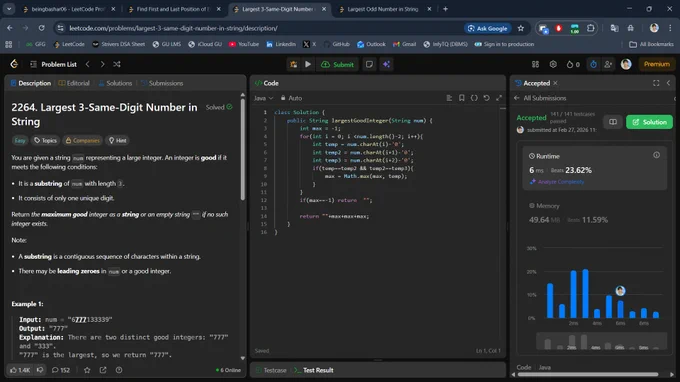680x382 pixels.
Task: Open the 152 comments
Action: click(61, 370)
